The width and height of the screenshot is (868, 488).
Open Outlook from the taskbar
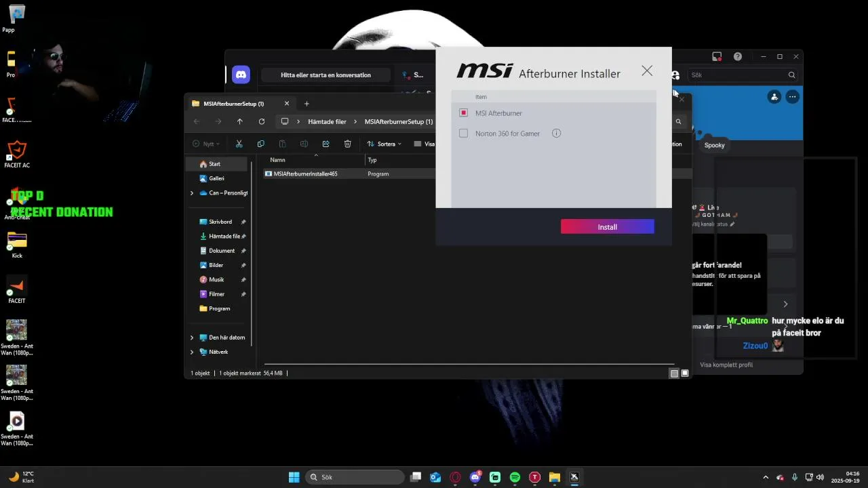pos(435,477)
